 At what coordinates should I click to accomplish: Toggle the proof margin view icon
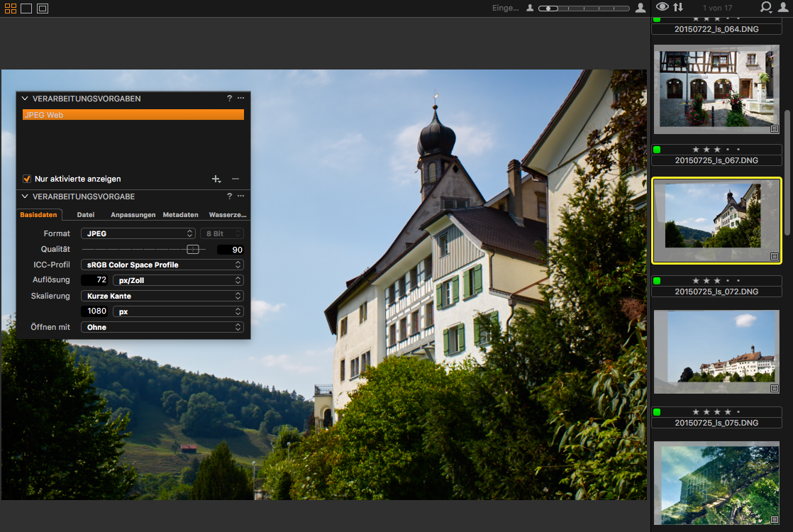click(x=43, y=9)
